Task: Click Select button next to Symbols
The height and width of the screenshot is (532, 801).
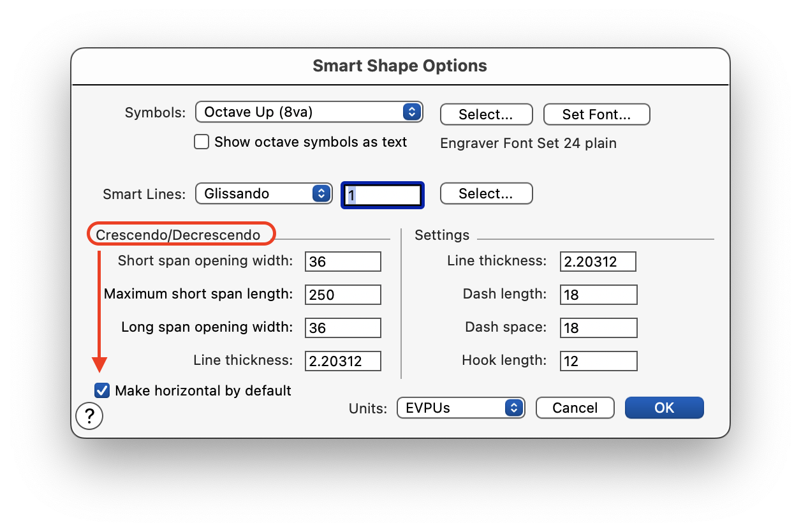Action: point(486,115)
